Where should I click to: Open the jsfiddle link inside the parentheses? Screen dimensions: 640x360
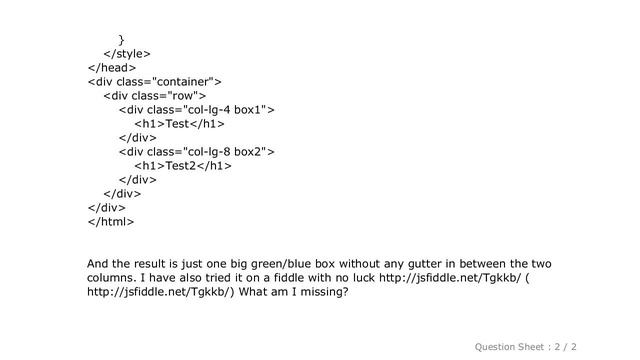point(159,292)
